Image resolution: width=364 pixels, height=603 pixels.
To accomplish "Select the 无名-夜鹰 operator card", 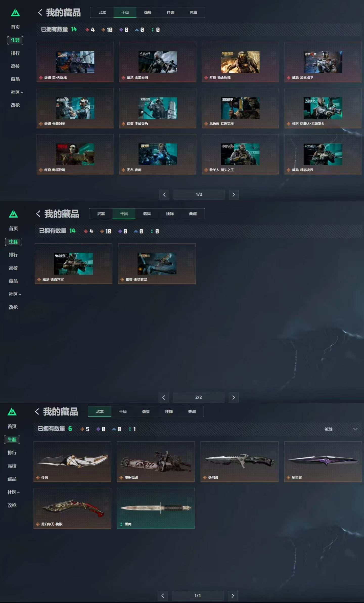I will tap(157, 154).
